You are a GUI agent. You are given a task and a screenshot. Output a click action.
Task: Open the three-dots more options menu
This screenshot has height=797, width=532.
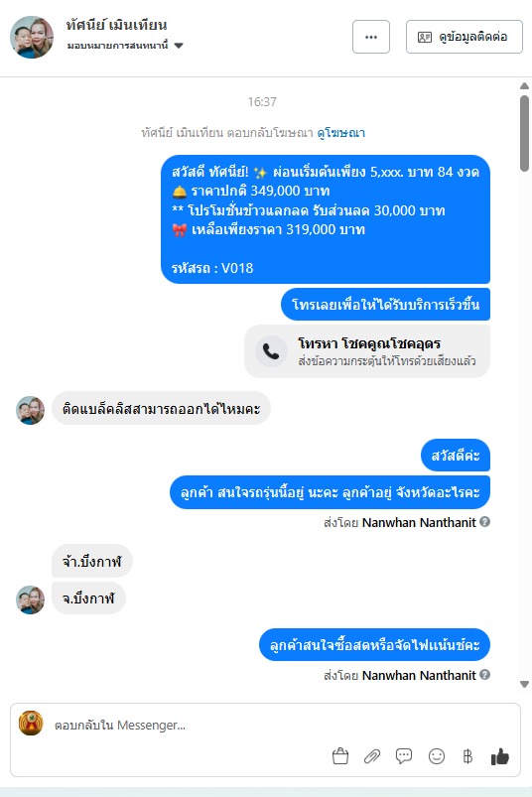371,37
